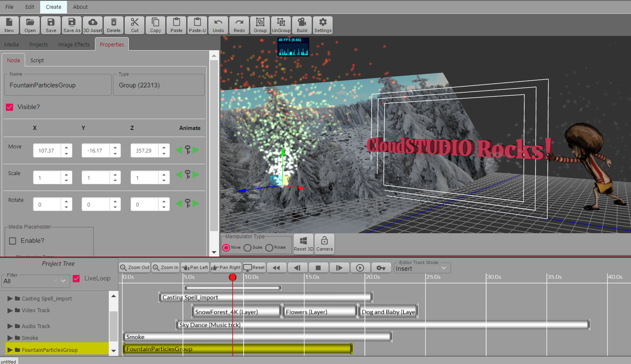This screenshot has height=364, width=631.
Task: Open the About menu
Action: [x=80, y=7]
